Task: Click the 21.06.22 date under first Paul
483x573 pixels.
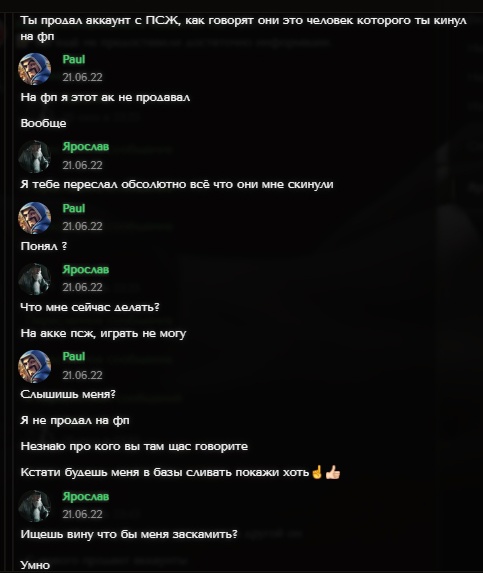Action: tap(82, 77)
